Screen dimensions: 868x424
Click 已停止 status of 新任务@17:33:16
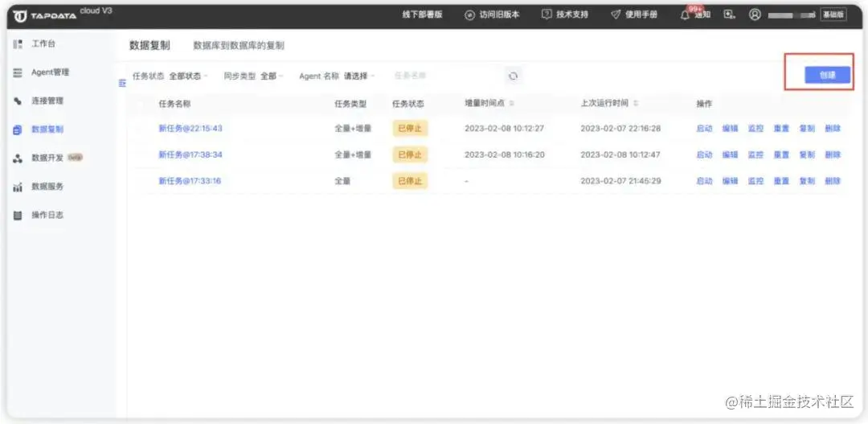pyautogui.click(x=410, y=181)
